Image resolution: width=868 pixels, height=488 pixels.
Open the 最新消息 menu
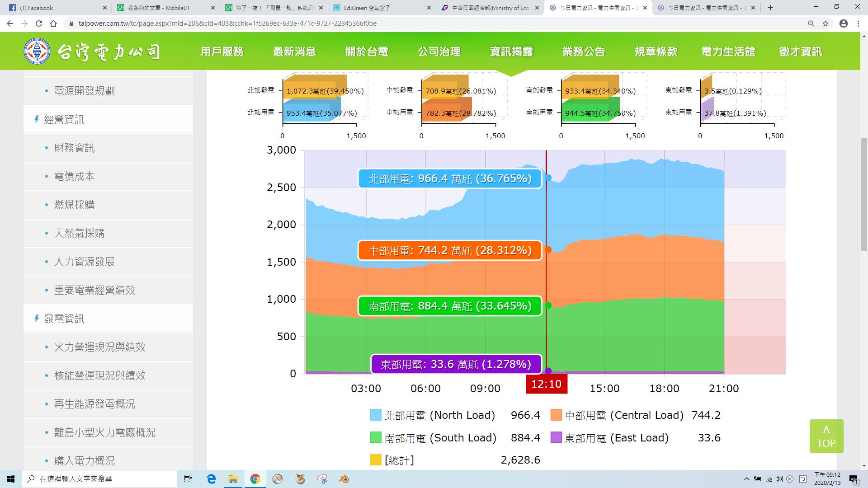[294, 52]
